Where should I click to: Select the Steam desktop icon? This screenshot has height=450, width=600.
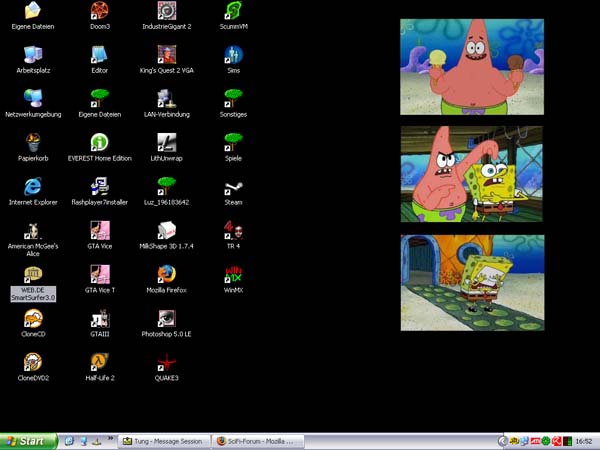(233, 186)
